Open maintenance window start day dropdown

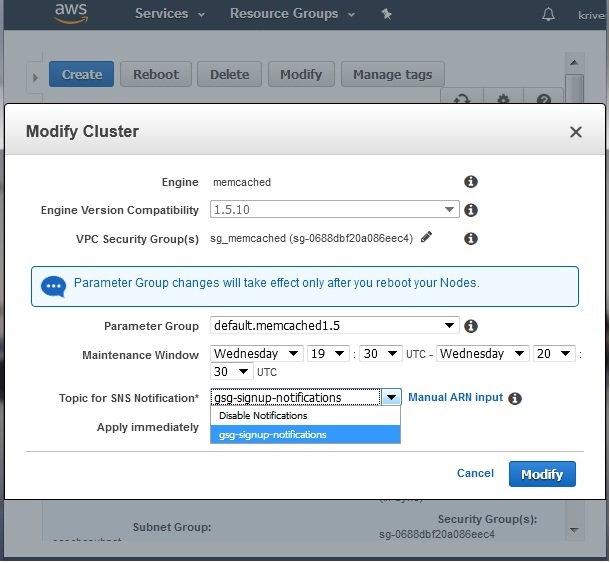tap(257, 354)
